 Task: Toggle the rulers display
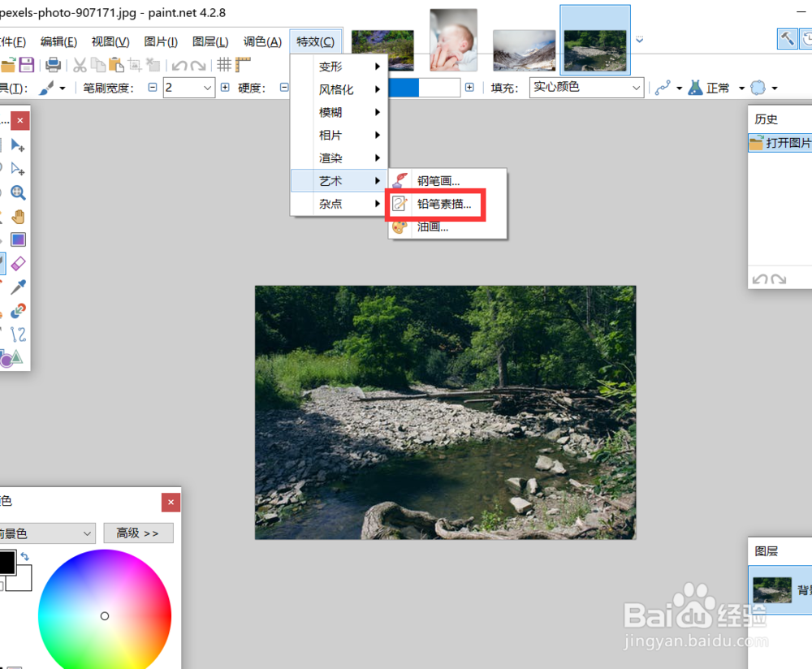tap(242, 65)
